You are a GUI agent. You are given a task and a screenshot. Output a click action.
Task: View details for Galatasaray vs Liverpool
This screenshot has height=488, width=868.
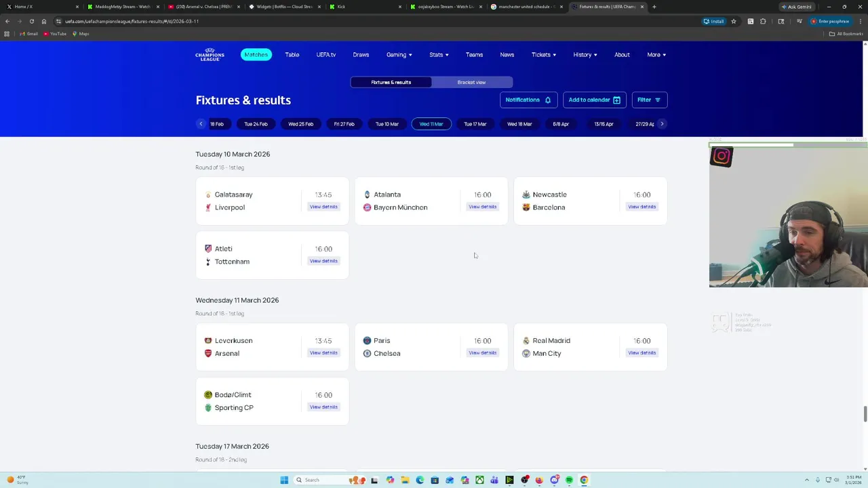tap(323, 207)
